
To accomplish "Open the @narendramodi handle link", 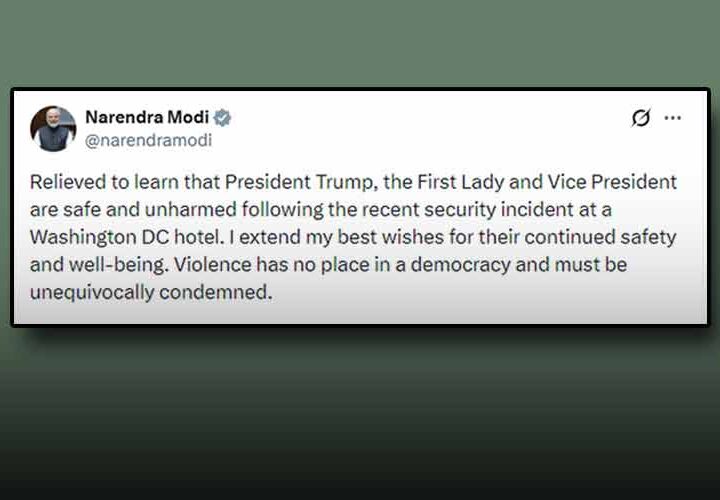I will pos(148,140).
